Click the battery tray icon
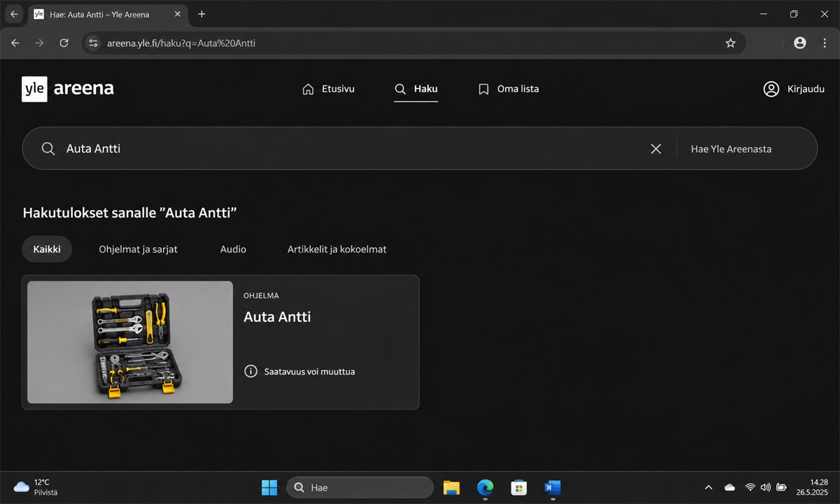Image resolution: width=840 pixels, height=504 pixels. pyautogui.click(x=780, y=487)
